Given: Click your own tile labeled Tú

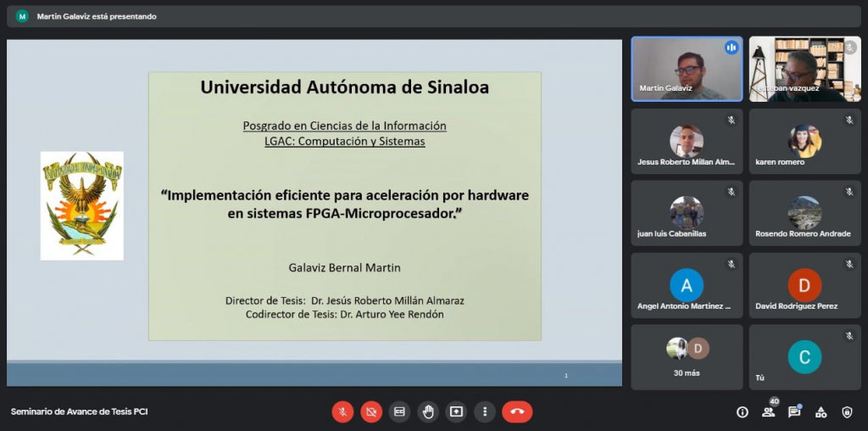Looking at the screenshot, I should click(x=805, y=357).
